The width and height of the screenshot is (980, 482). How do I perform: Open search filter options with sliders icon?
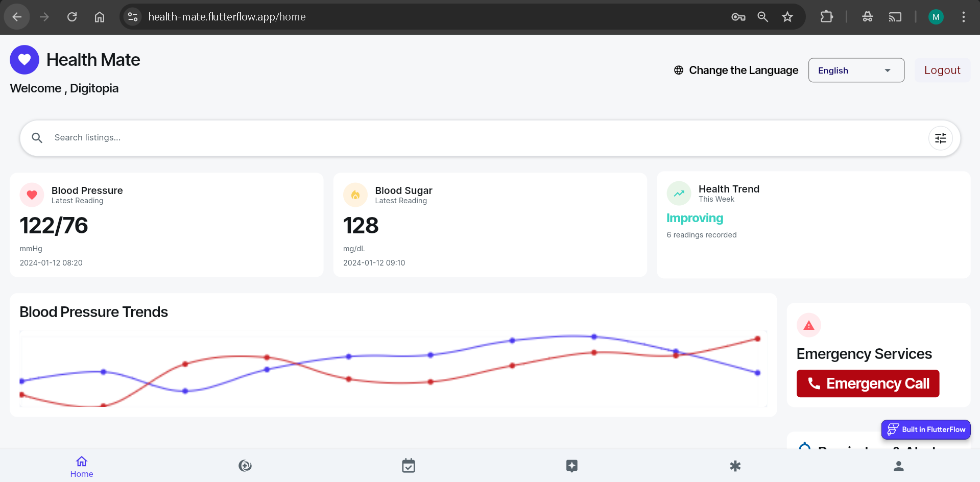(x=940, y=138)
